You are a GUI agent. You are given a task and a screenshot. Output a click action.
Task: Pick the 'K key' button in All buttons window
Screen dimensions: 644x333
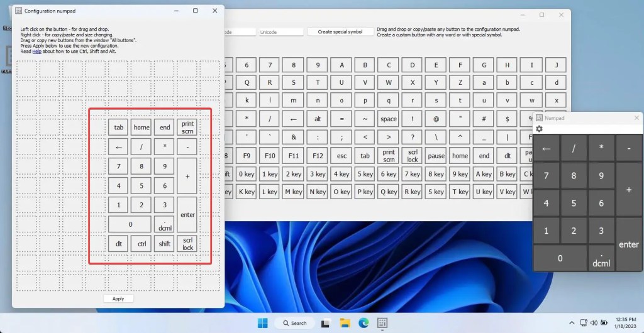247,192
